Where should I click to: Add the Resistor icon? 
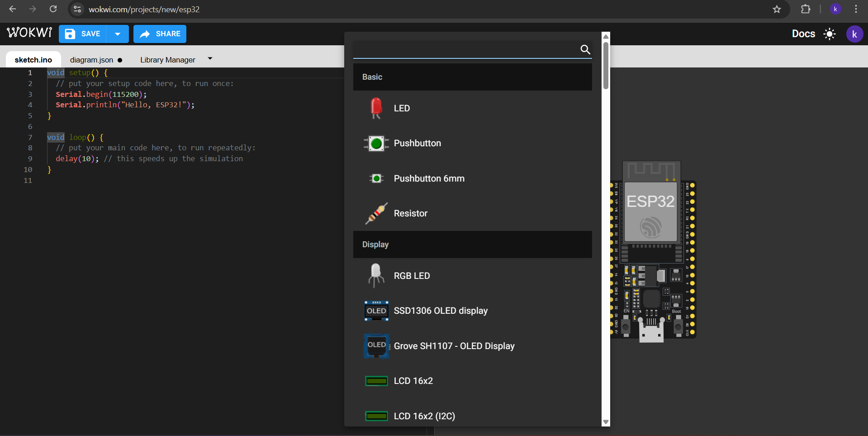click(376, 213)
